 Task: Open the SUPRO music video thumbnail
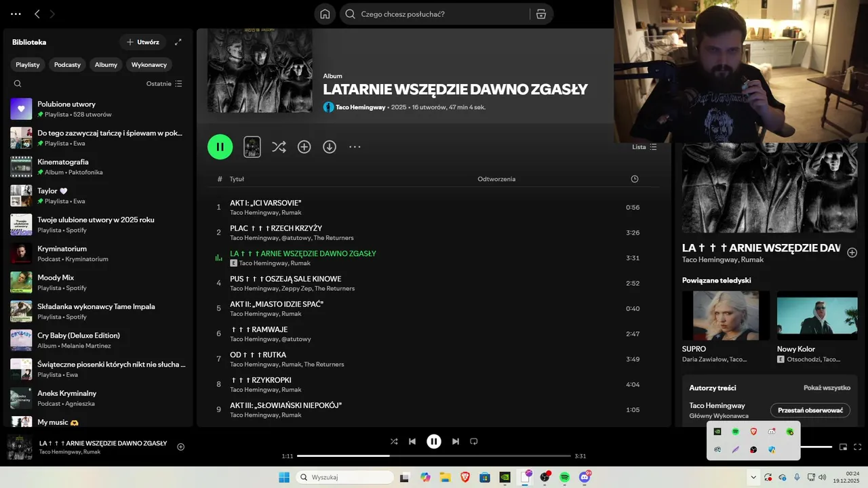click(726, 315)
